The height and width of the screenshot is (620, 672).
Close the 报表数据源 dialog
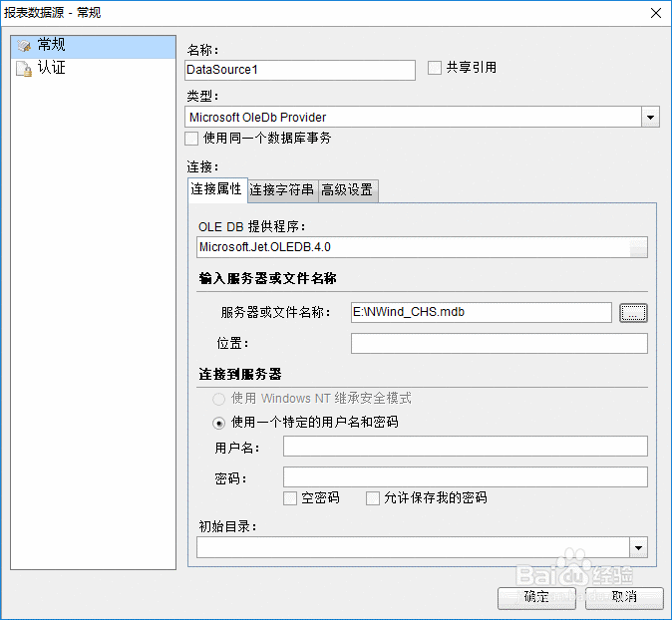[x=656, y=13]
